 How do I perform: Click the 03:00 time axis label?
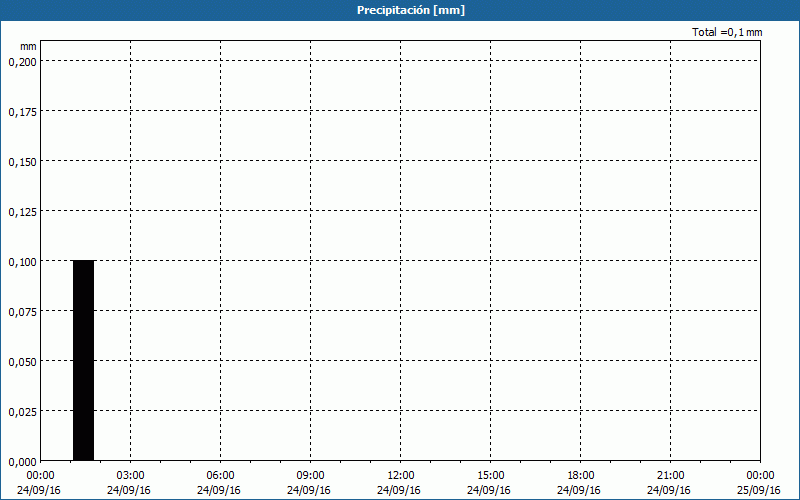[x=131, y=475]
